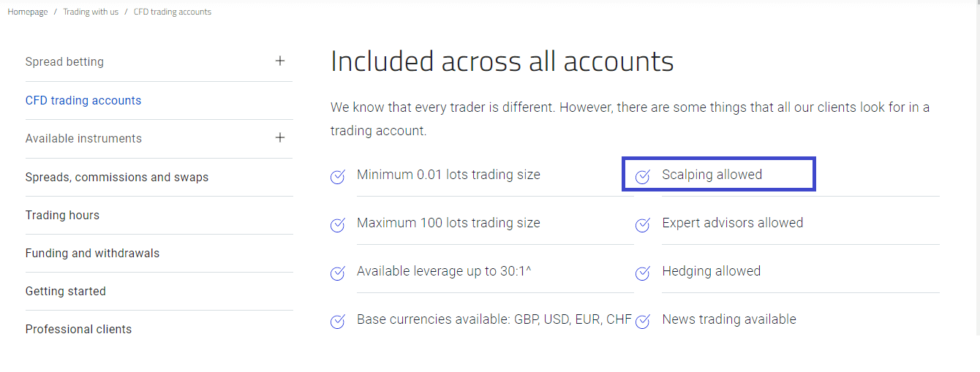The width and height of the screenshot is (980, 372).
Task: Click the checkmark icon next to Minimum 0.01 lots
Action: point(338,176)
